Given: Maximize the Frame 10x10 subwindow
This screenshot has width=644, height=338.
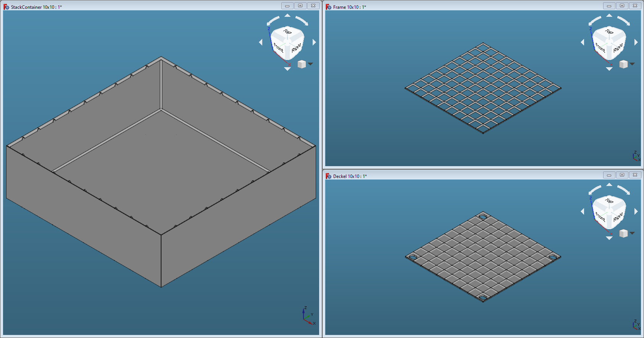Looking at the screenshot, I should (x=622, y=6).
